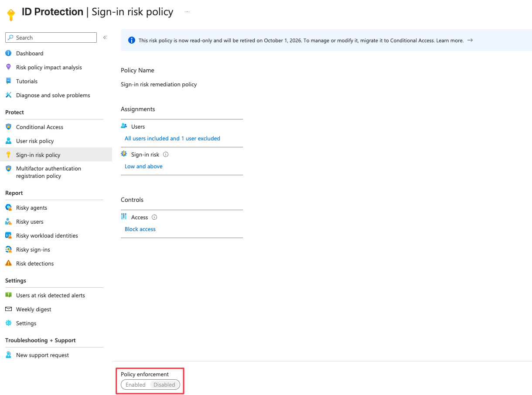The width and height of the screenshot is (532, 395).
Task: Click the Weekly digest envelope icon
Action: 8,309
